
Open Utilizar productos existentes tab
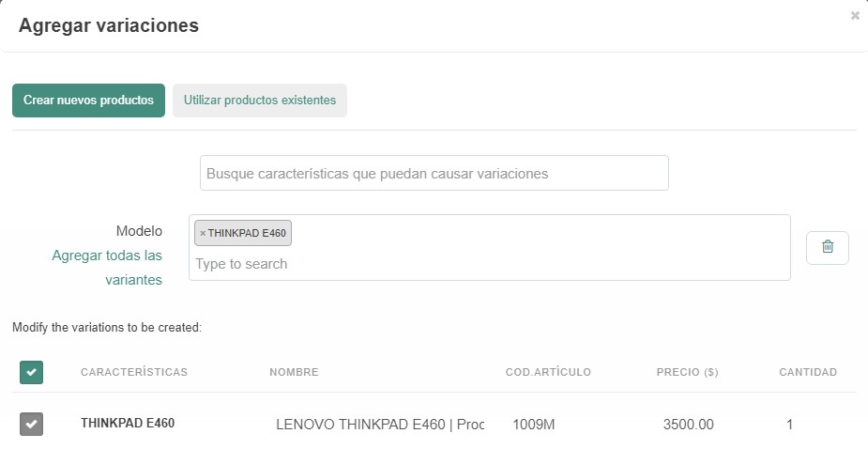[260, 101]
